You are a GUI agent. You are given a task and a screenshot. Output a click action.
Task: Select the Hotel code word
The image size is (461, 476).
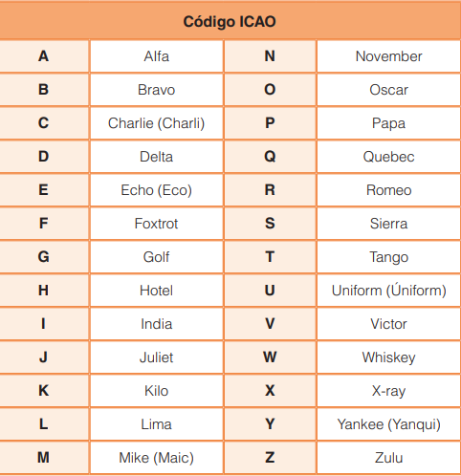tap(157, 291)
